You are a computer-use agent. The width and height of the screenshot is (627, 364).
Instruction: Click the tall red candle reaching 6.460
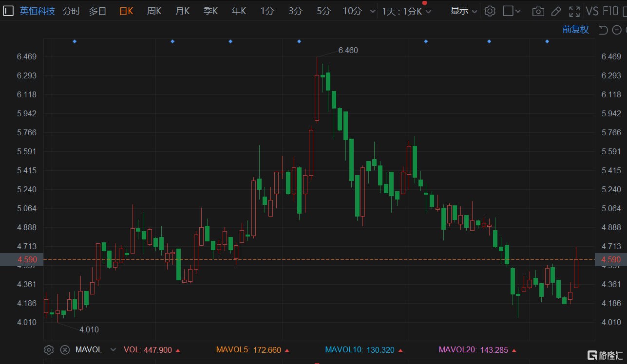pyautogui.click(x=317, y=97)
